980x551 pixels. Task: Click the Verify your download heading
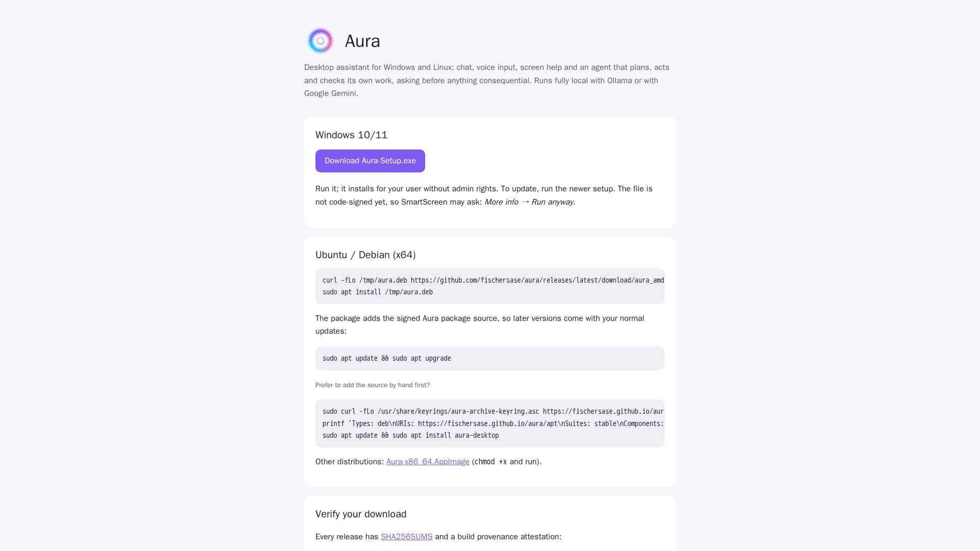[361, 514]
